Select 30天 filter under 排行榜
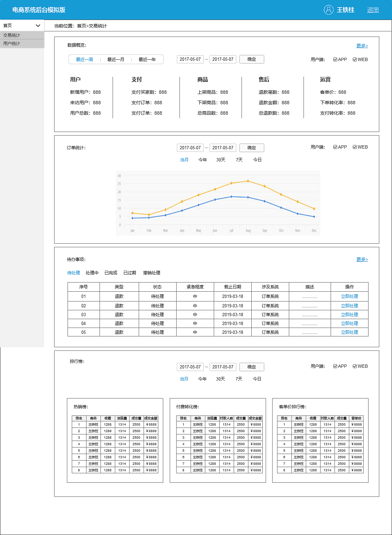Viewport: 392px width, 535px height. [221, 379]
